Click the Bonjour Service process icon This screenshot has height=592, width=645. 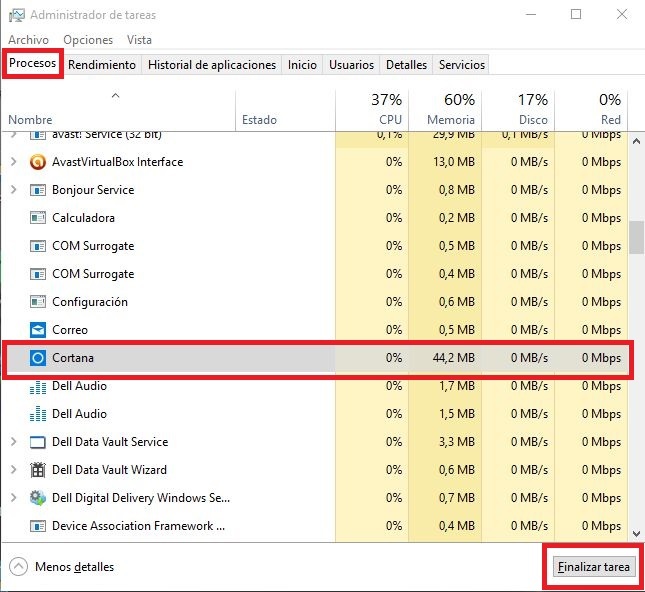(x=38, y=190)
